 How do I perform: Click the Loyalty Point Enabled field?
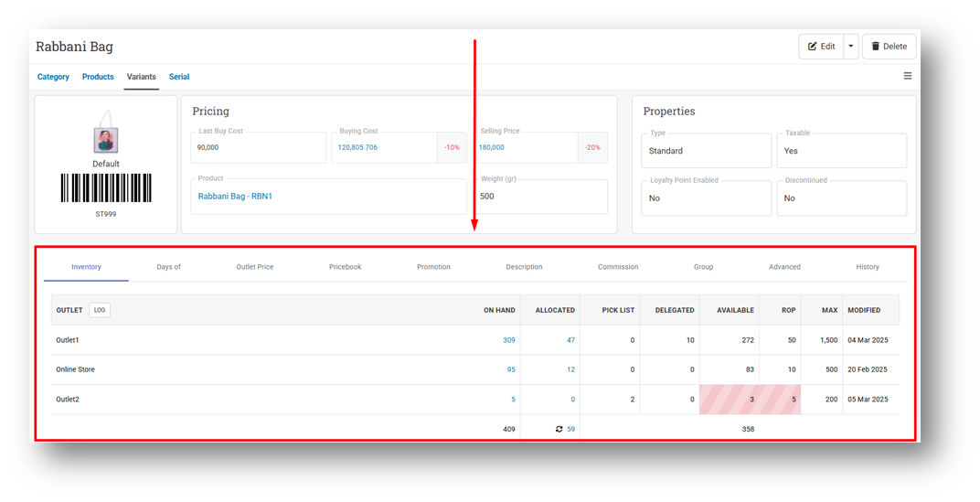click(707, 198)
